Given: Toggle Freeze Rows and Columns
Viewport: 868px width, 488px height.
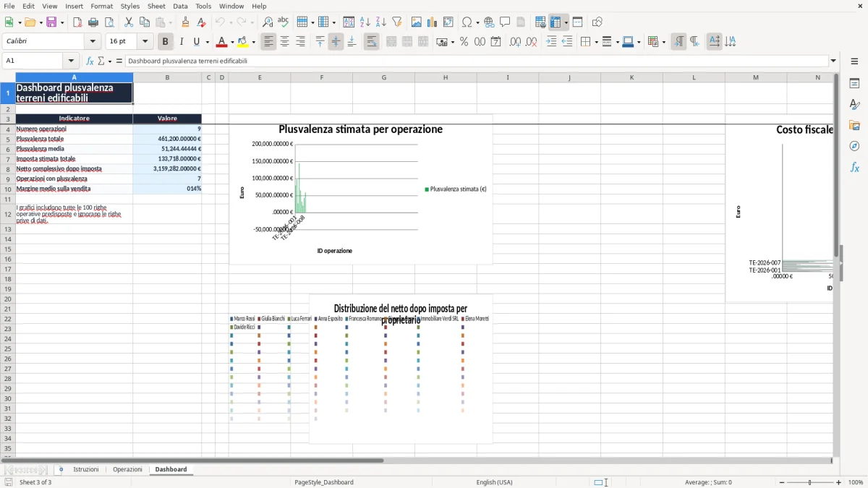Looking at the screenshot, I should tap(556, 22).
